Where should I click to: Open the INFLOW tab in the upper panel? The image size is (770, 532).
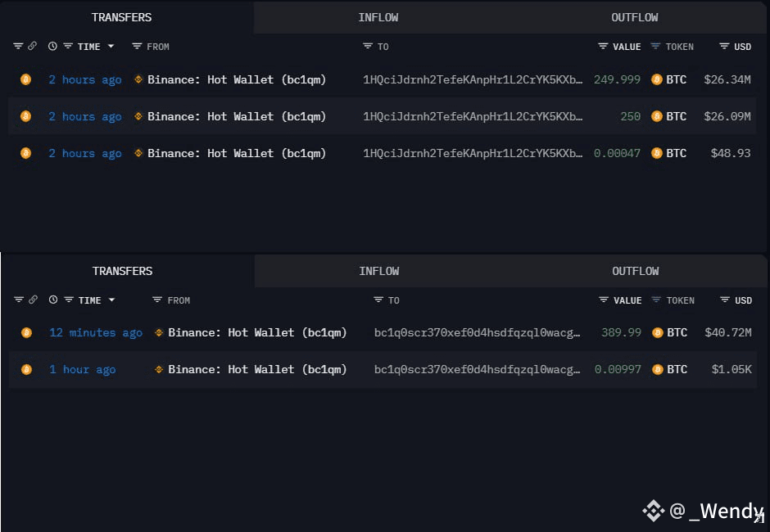pos(378,18)
